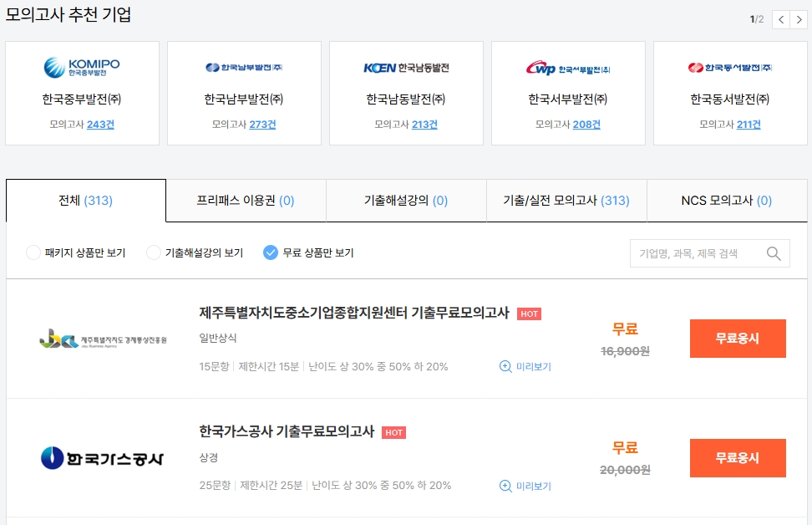Open 208건 mock exams link for 한국서부발전

[x=586, y=125]
